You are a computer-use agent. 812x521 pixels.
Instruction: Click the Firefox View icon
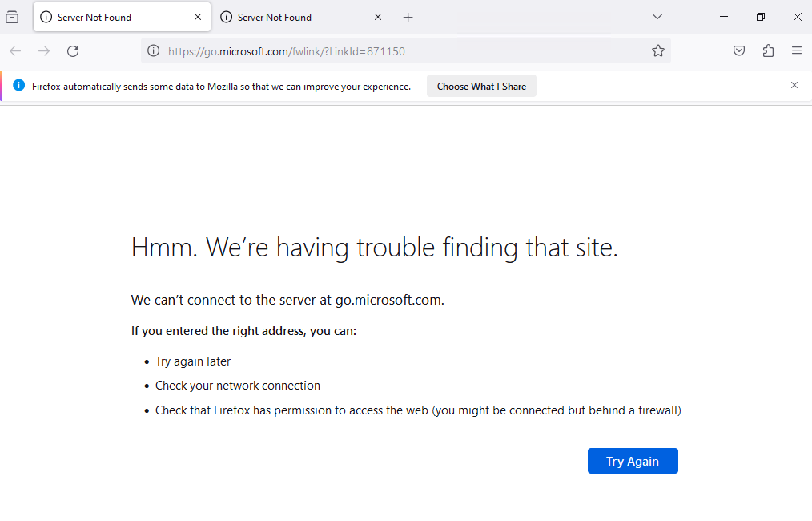[x=12, y=17]
